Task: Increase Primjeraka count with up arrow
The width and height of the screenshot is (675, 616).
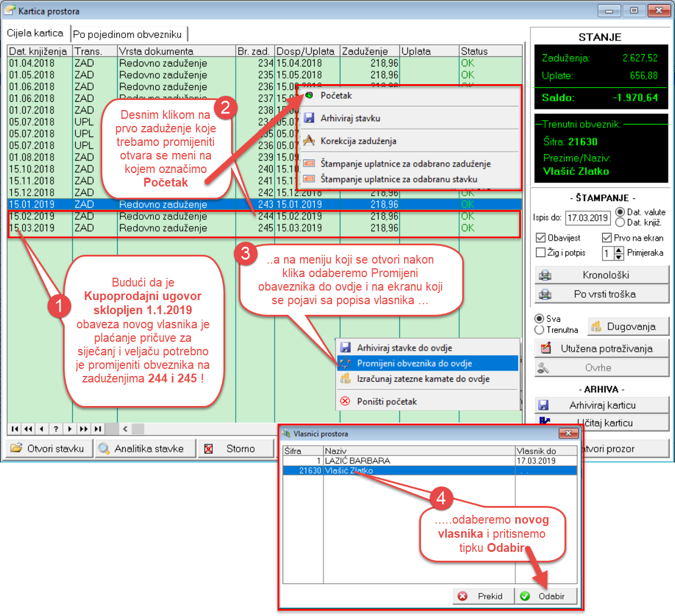Action: (x=619, y=250)
